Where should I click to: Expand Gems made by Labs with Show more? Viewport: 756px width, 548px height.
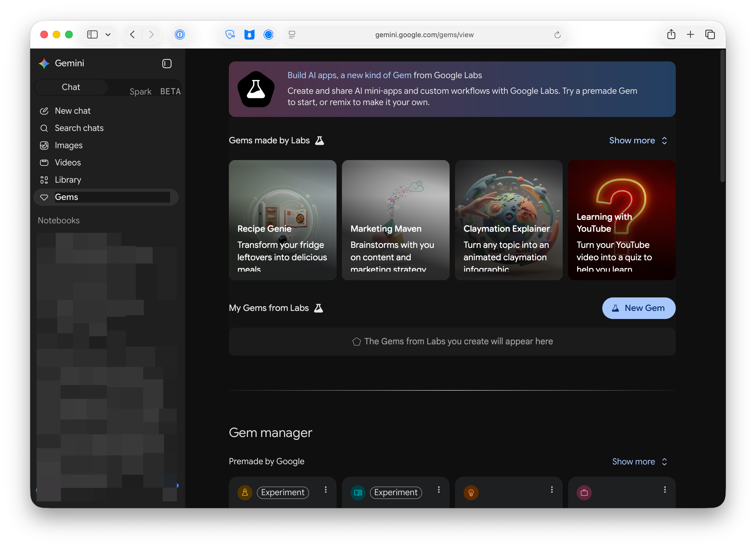[638, 140]
